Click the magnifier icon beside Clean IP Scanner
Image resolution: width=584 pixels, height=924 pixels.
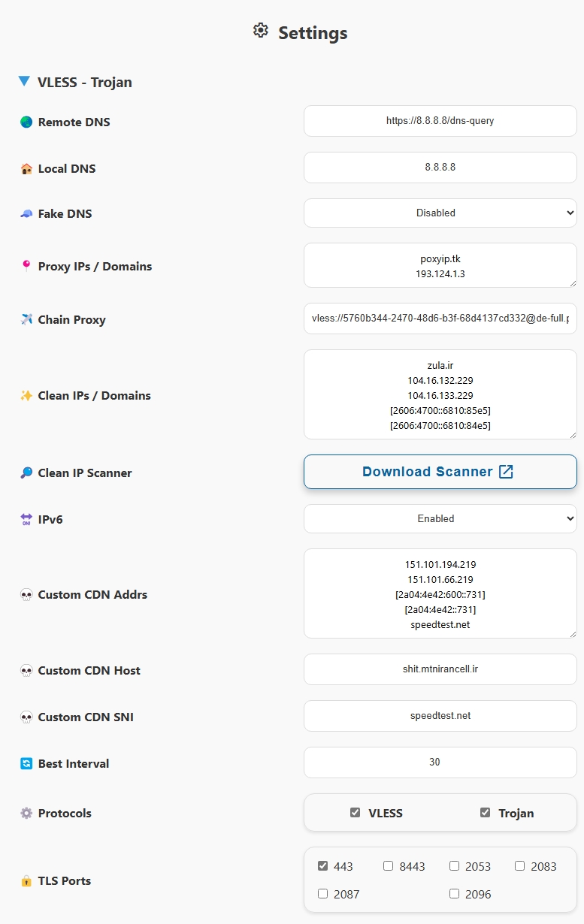pyautogui.click(x=26, y=473)
